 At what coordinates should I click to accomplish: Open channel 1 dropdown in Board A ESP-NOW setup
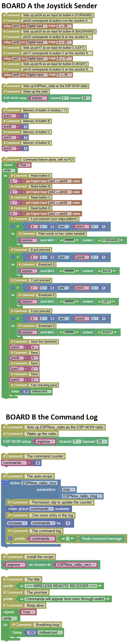tap(65, 98)
